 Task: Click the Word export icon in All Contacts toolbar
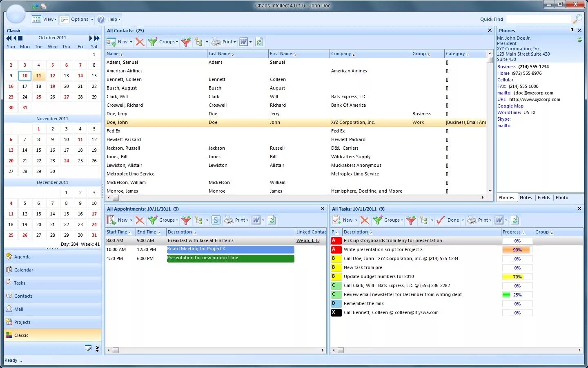point(243,42)
